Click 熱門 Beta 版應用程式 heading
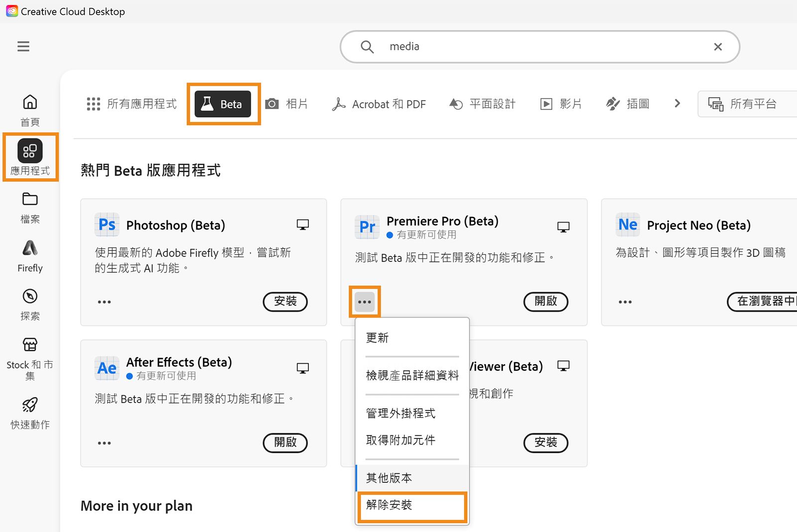This screenshot has height=532, width=797. pyautogui.click(x=150, y=170)
